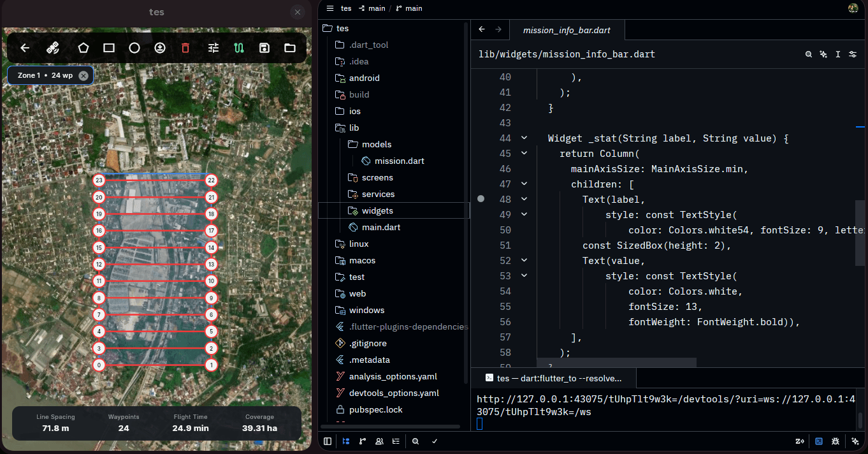Open main.dart in the file tree
Image resolution: width=868 pixels, height=454 pixels.
click(x=393, y=227)
